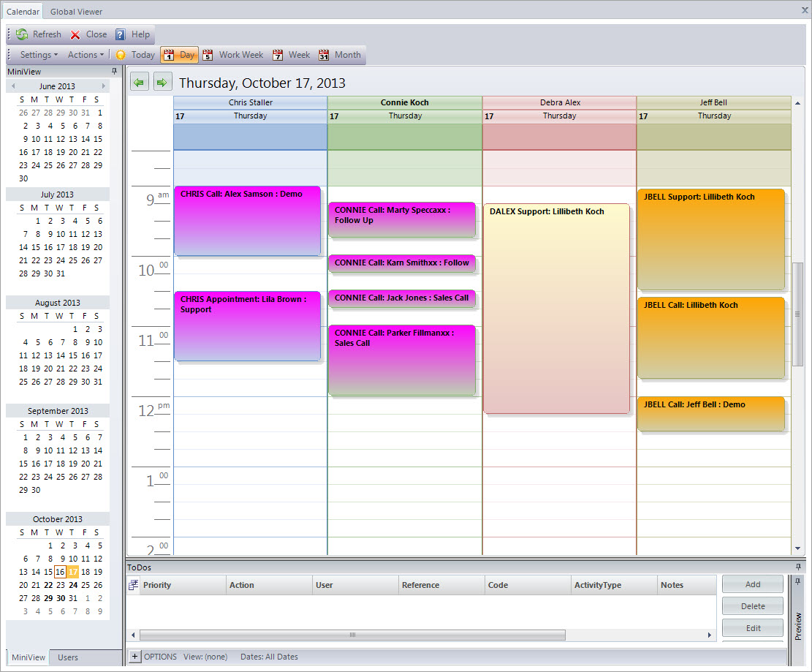
Task: Select CONNIE Call Marty Speccaxx Follow Up
Action: [402, 219]
